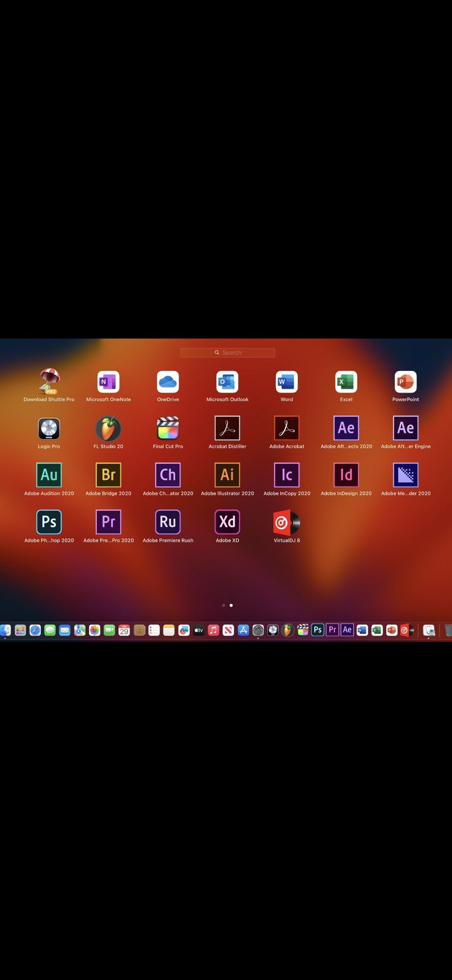Launch Adobe Media Encoder 2020
This screenshot has height=980, width=452.
point(406,475)
